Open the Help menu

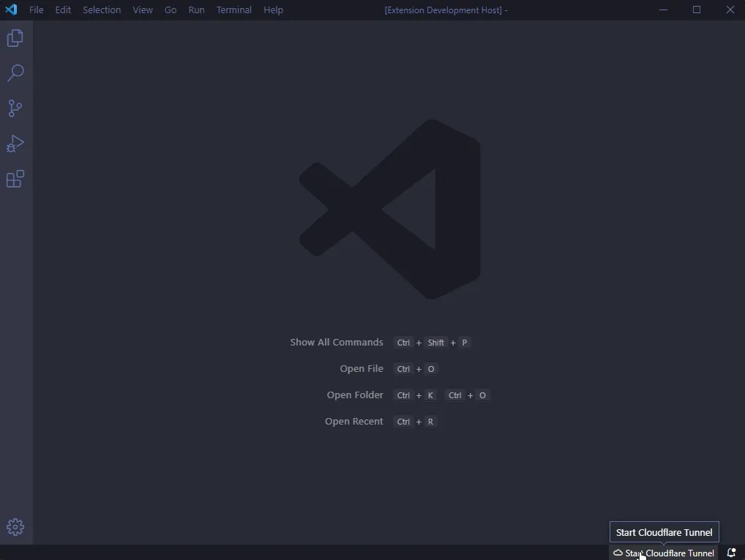pos(273,10)
